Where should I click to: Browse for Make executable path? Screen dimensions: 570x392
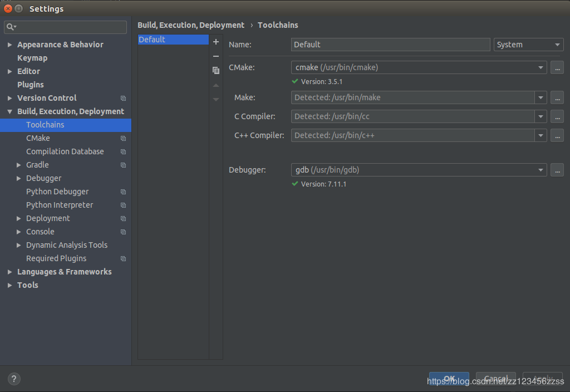click(x=557, y=97)
